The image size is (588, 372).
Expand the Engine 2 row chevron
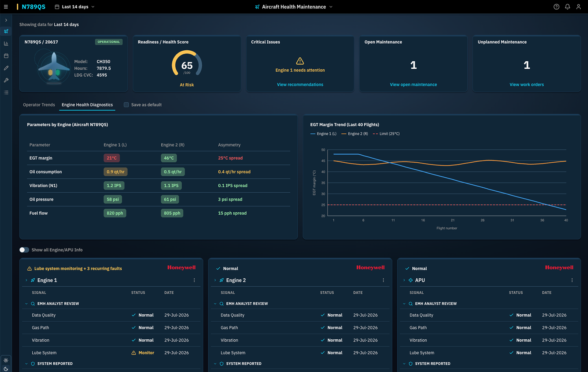pos(215,280)
